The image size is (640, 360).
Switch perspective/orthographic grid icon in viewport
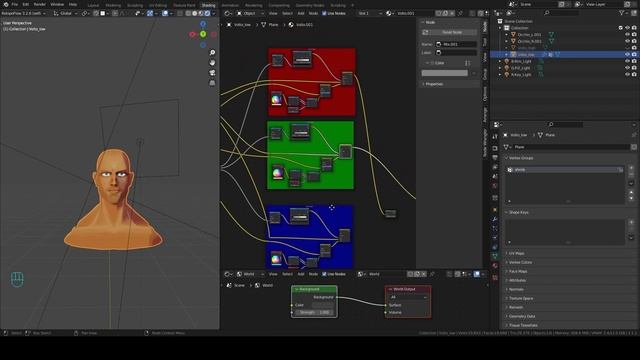coord(212,83)
